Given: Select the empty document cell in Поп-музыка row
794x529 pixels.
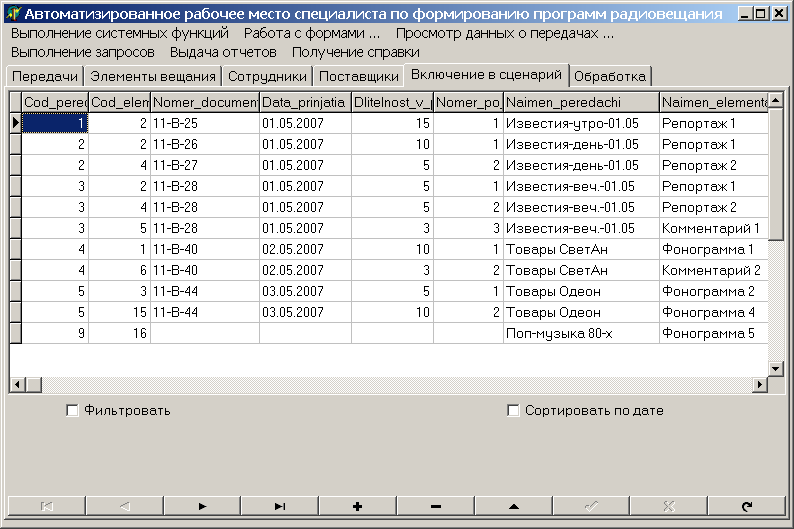Looking at the screenshot, I should tap(205, 334).
